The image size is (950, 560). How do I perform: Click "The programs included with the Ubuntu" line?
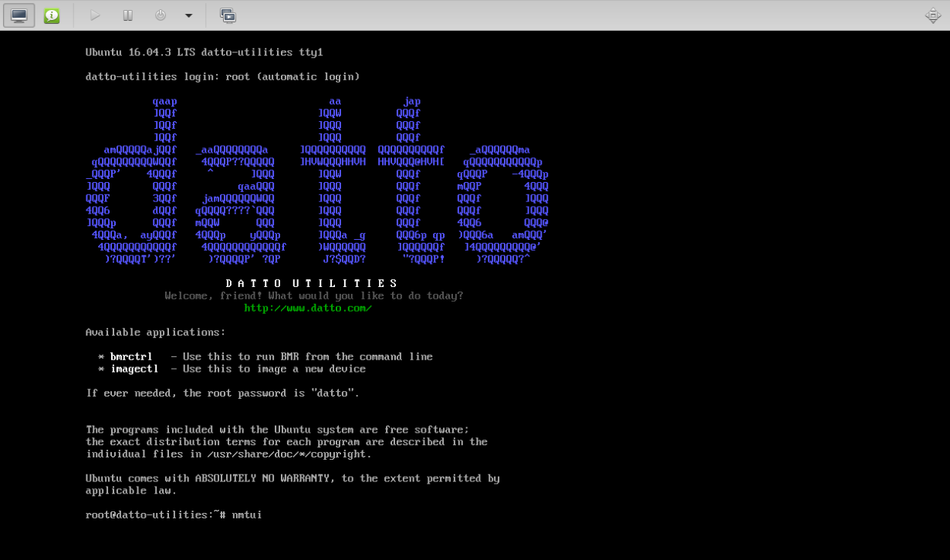coord(278,430)
